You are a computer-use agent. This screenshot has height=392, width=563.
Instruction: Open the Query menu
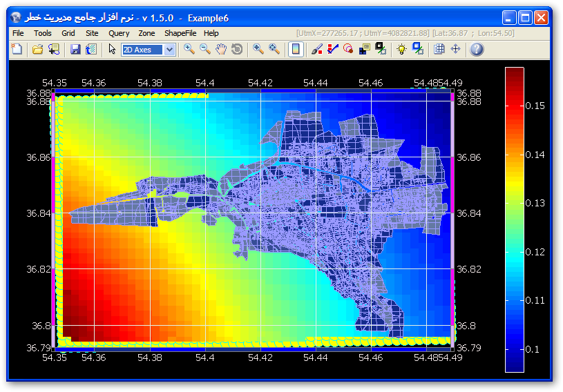(x=119, y=33)
